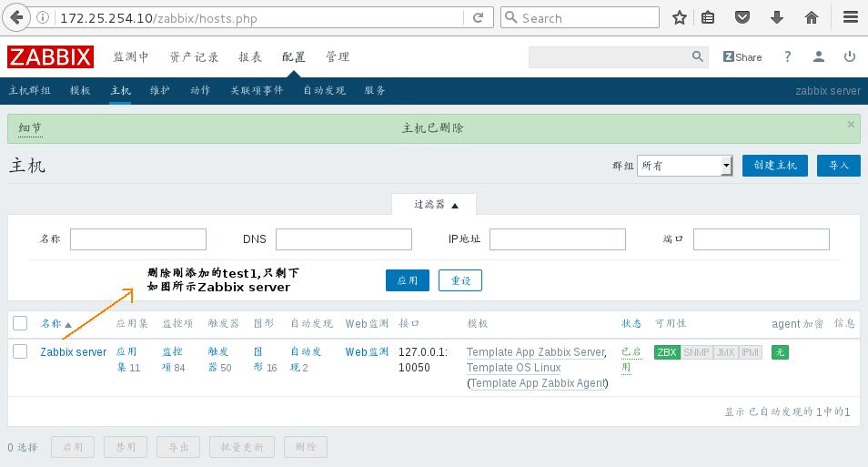
Task: Open 自动发现 2 link
Action: (x=306, y=360)
